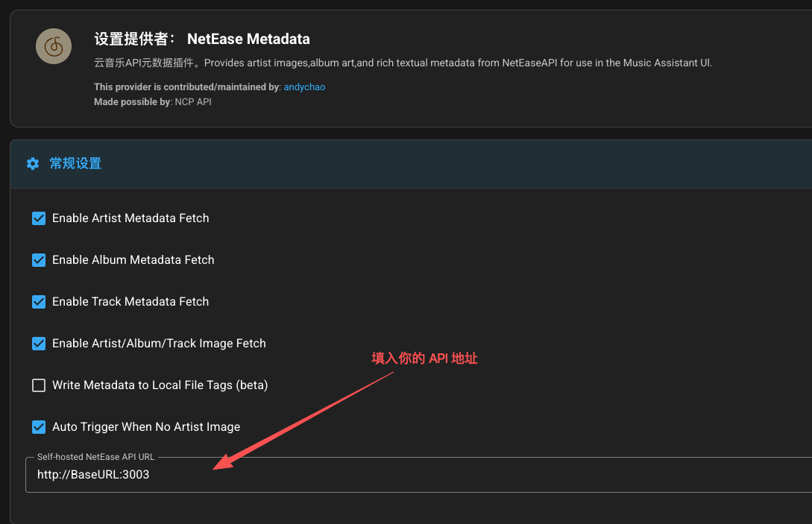Image resolution: width=812 pixels, height=524 pixels.
Task: Select the http://BaseURL:3003 URL text
Action: click(x=93, y=474)
